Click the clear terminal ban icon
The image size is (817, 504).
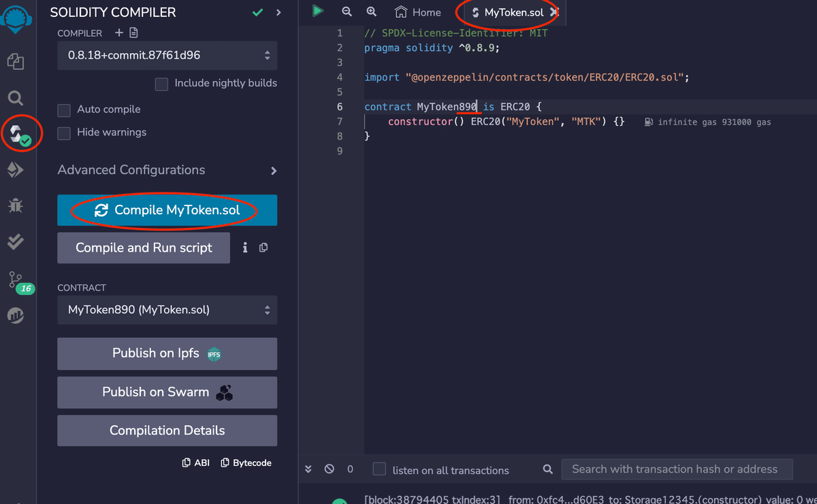coord(330,469)
